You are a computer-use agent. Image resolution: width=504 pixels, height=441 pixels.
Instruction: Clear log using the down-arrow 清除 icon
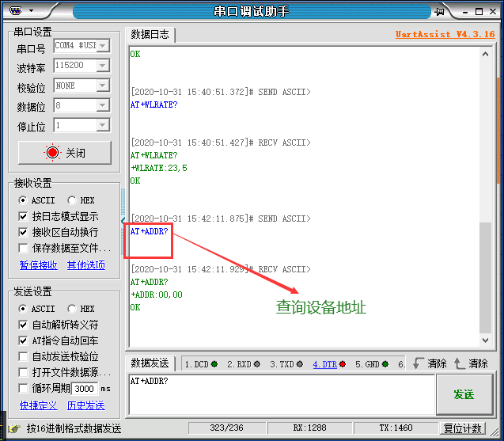418,363
